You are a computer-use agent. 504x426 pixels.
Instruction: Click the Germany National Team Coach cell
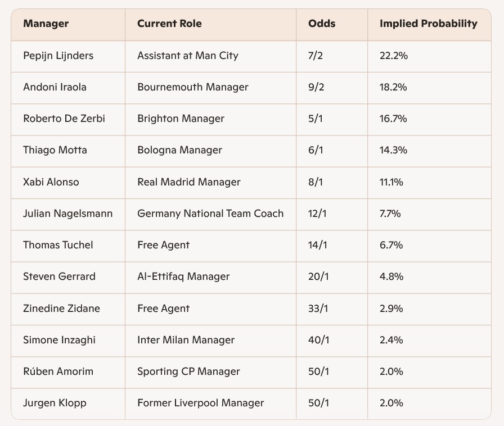click(210, 214)
